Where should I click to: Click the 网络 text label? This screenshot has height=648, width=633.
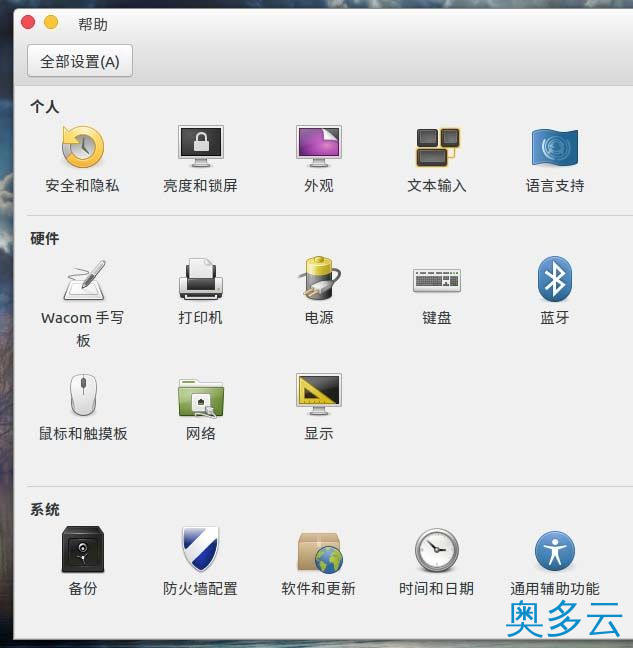coord(201,434)
